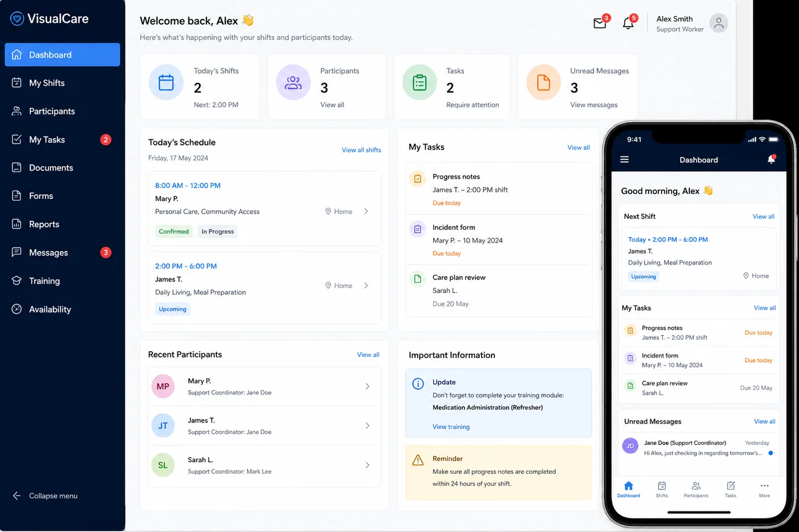Open the notifications bell in desktop header
The height and width of the screenshot is (532, 799).
(x=628, y=23)
